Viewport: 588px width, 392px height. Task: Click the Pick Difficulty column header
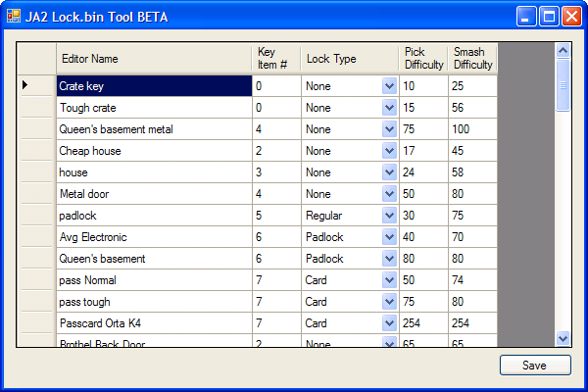pos(423,59)
